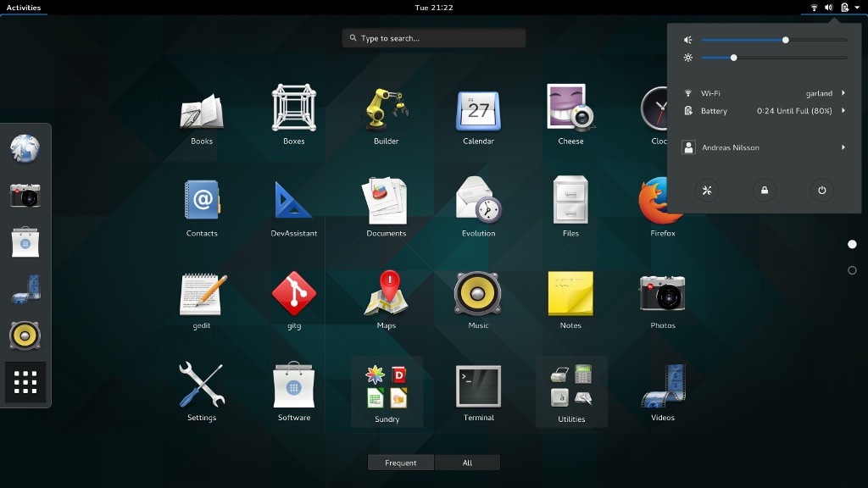Click the Type to search field

click(x=434, y=38)
